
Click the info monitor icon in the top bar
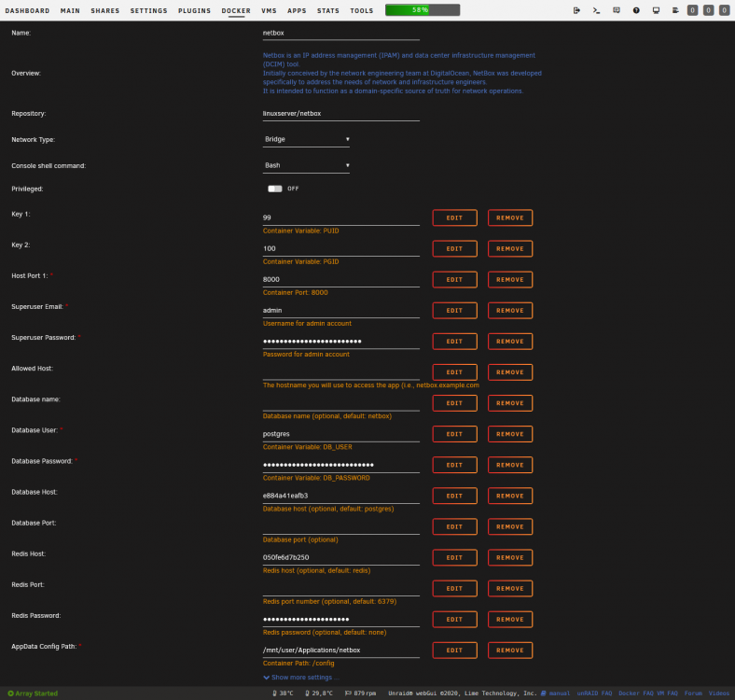pos(656,10)
